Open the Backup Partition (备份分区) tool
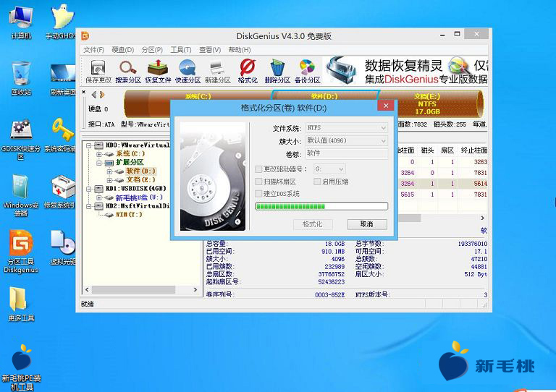The image size is (556, 392). coord(307,71)
